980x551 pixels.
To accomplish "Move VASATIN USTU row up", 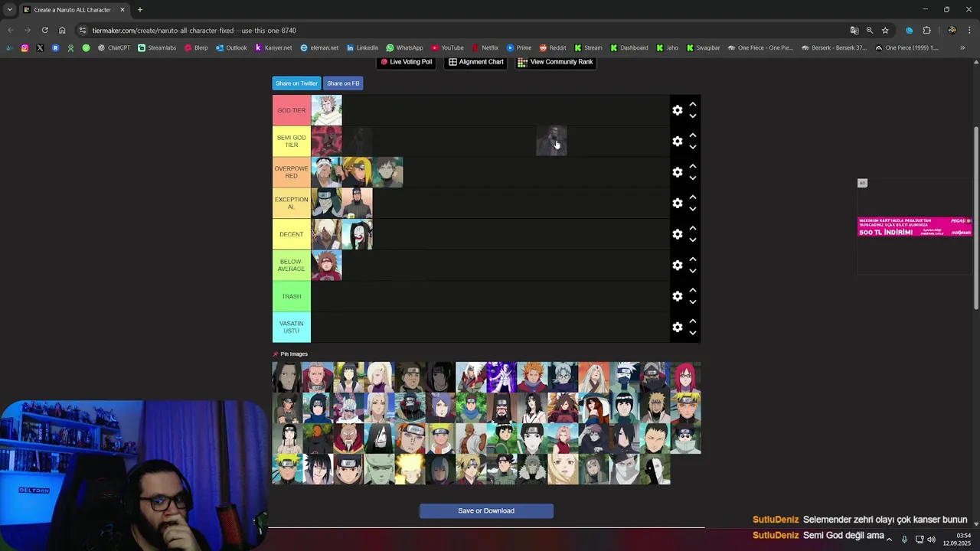I will click(693, 321).
